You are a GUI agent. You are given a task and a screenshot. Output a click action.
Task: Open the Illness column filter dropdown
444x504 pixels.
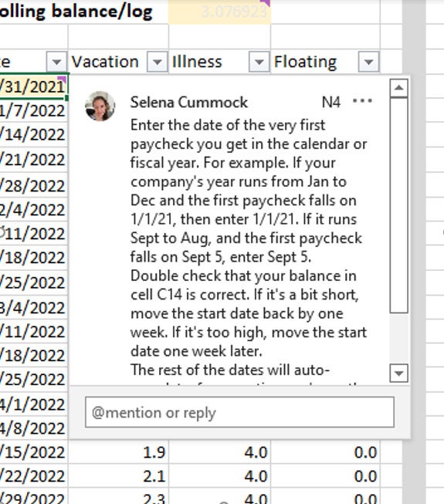(259, 62)
